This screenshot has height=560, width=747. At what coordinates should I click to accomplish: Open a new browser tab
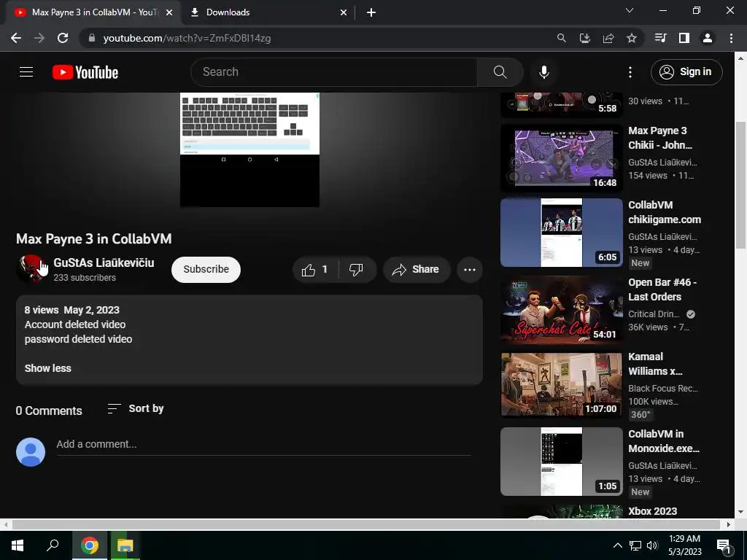pos(371,13)
